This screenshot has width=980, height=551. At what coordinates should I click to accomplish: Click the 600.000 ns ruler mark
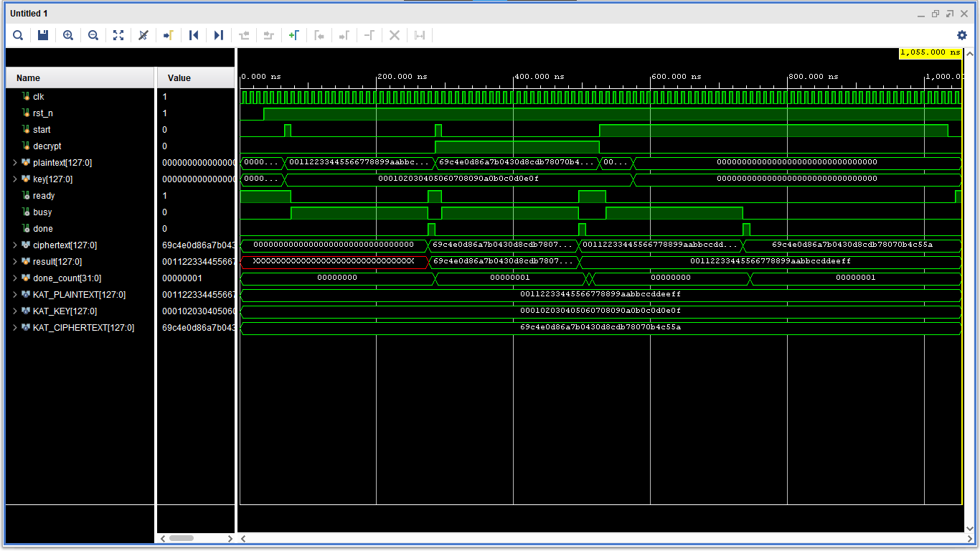pyautogui.click(x=677, y=76)
